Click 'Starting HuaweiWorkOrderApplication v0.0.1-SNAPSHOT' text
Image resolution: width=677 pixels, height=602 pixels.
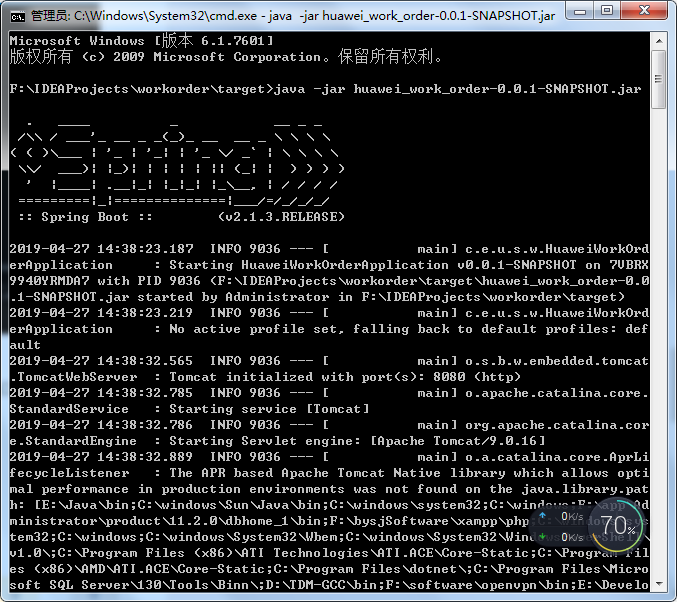click(x=373, y=265)
